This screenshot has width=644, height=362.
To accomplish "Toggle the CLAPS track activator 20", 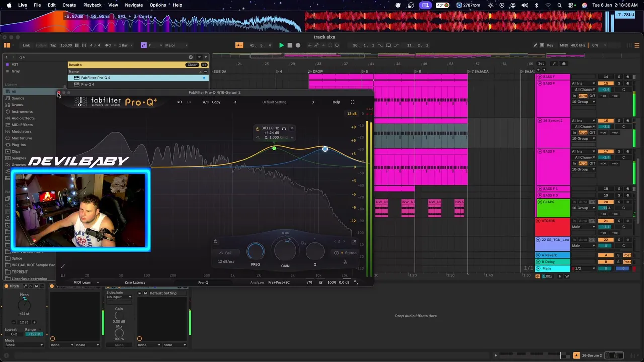I will pyautogui.click(x=606, y=202).
